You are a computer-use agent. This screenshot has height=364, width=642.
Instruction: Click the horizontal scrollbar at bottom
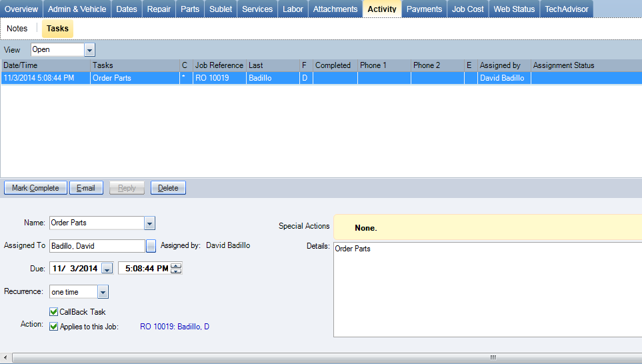[320, 358]
